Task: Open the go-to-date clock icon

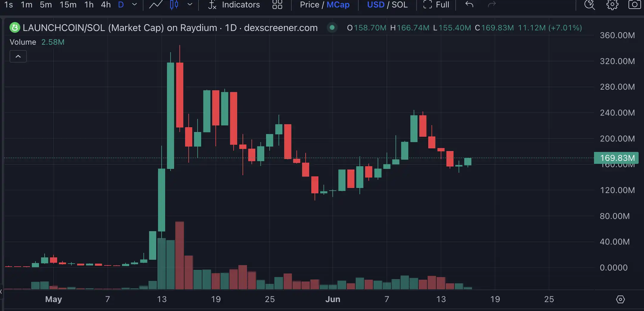Action: point(589,5)
